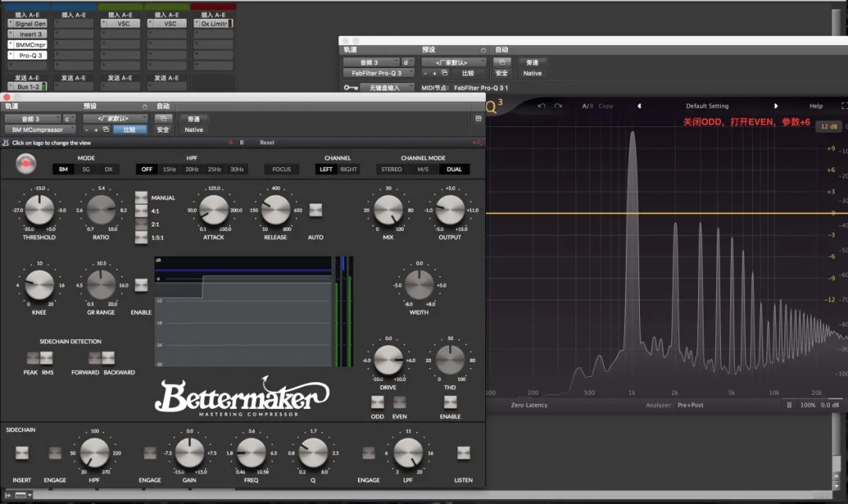Viewport: 848px width, 504px height.
Task: Click the red Bettermaker power button
Action: (25, 164)
